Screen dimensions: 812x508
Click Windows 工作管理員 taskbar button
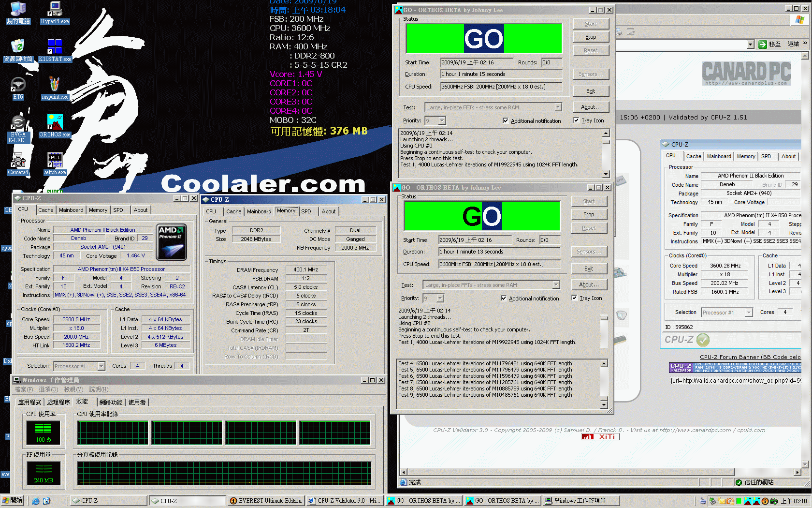point(581,501)
